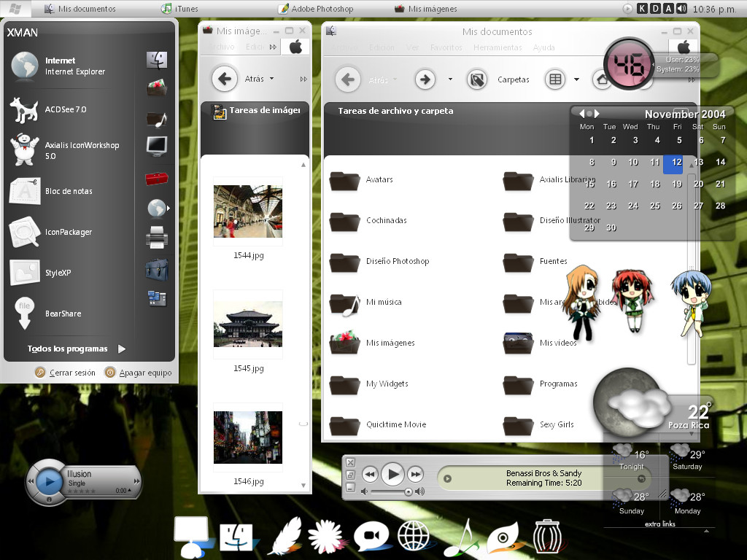The image size is (747, 560).
Task: Open the music-note folder icon in the Start menu
Action: (x=157, y=120)
